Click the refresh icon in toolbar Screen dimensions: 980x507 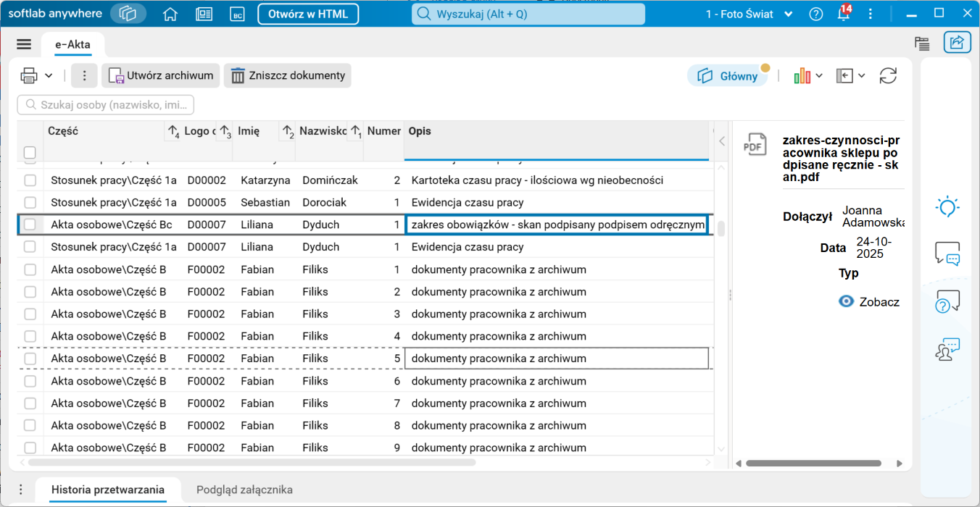(x=888, y=75)
